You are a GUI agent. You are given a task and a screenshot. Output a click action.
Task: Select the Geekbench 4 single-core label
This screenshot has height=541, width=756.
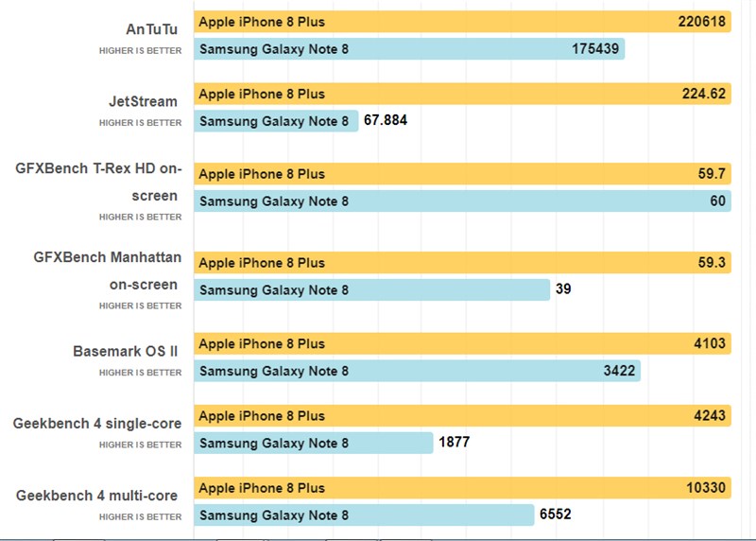tap(97, 424)
